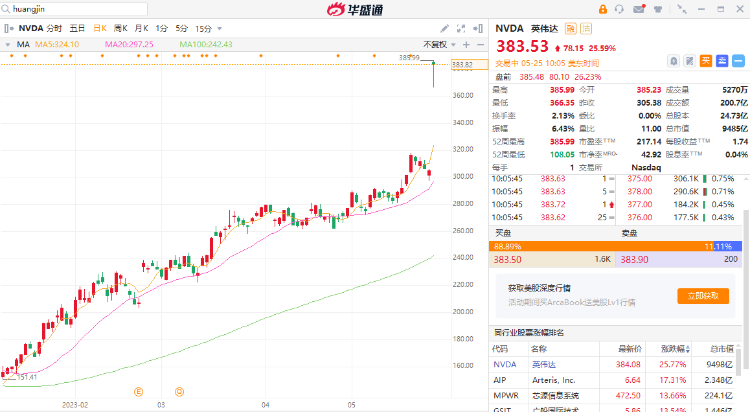Click the NVDA ticker label above chart

[31, 29]
